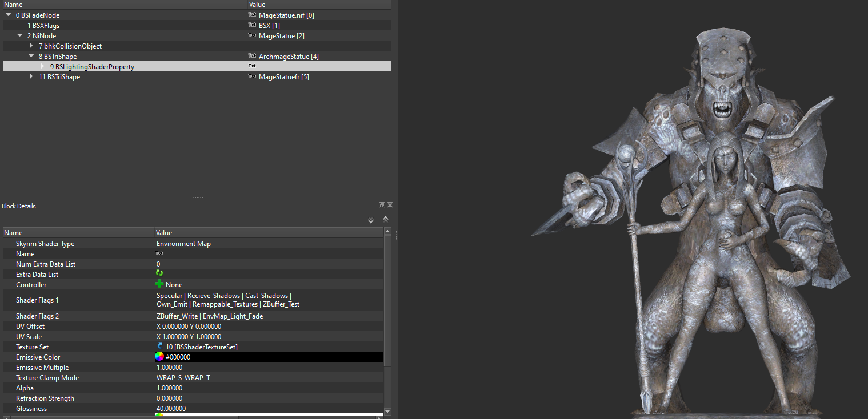Click the Shader Flags 1 value starting with Specular
This screenshot has width=868, height=419.
pos(228,300)
